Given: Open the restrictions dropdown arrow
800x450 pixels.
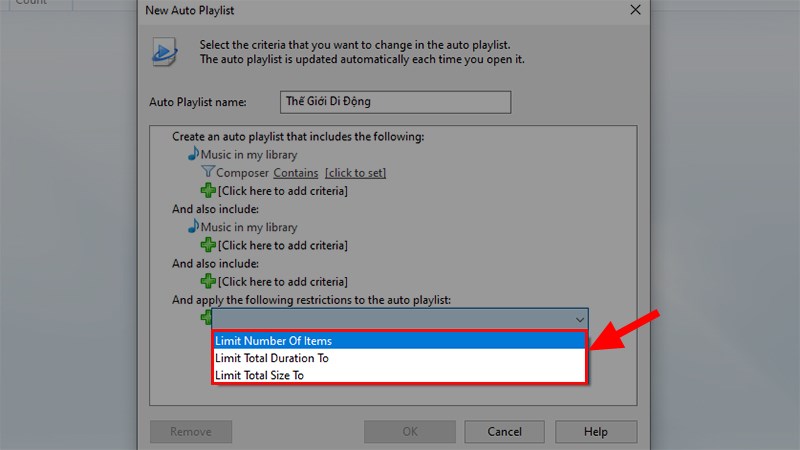Looking at the screenshot, I should click(580, 319).
